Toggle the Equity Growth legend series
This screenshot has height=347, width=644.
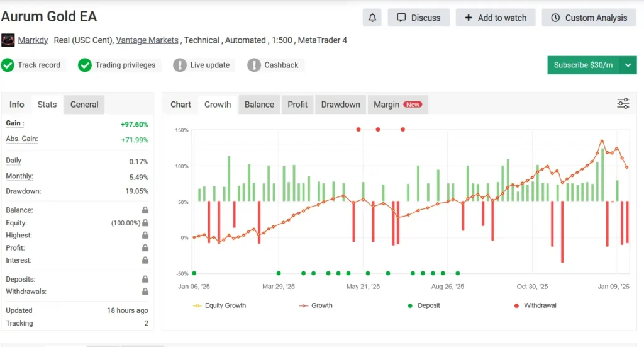[x=219, y=305]
